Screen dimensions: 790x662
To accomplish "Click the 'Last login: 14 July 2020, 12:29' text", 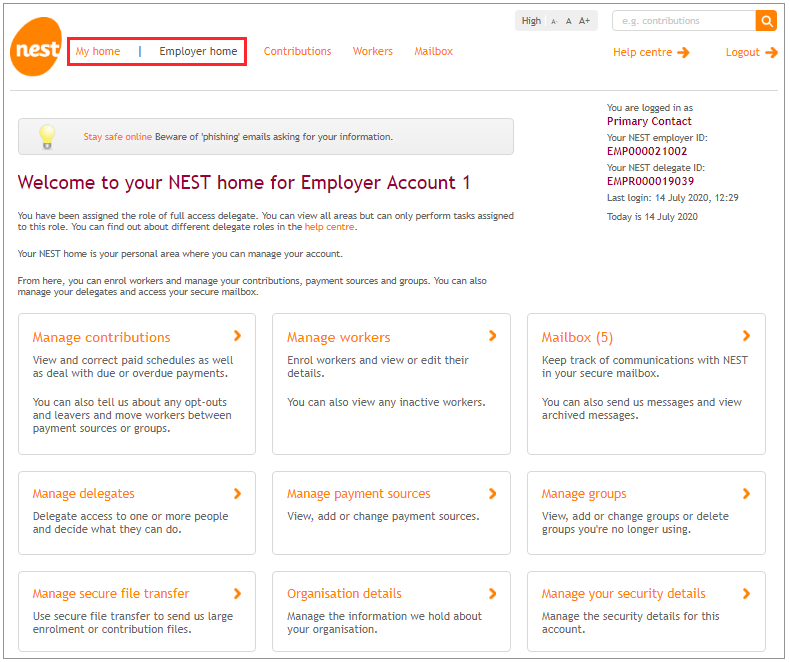I will pyautogui.click(x=673, y=198).
